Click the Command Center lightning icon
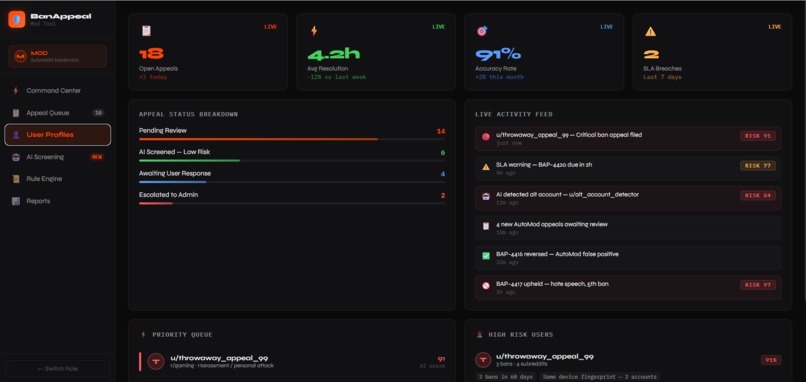 16,90
